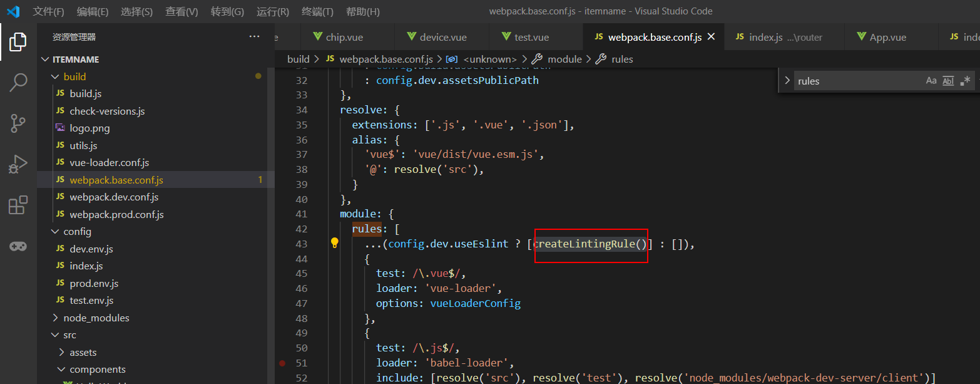Click the gamepad icon in activity bar
Viewport: 980px width, 384px height.
(18, 246)
